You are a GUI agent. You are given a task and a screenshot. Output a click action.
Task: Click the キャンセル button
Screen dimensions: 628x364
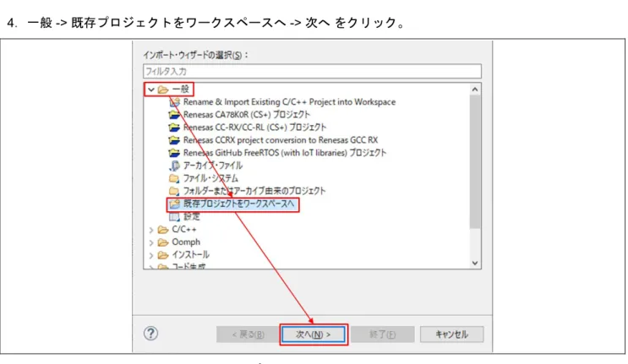point(452,334)
